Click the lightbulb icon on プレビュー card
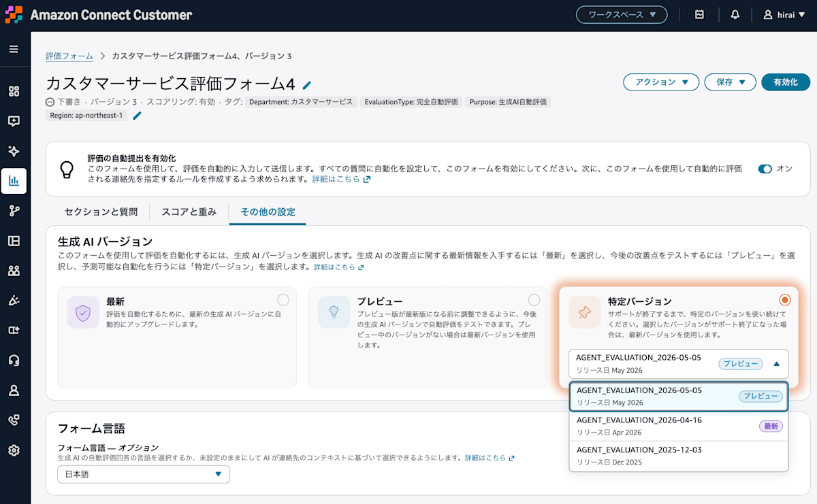Screen dimensions: 817x504 (x=334, y=313)
